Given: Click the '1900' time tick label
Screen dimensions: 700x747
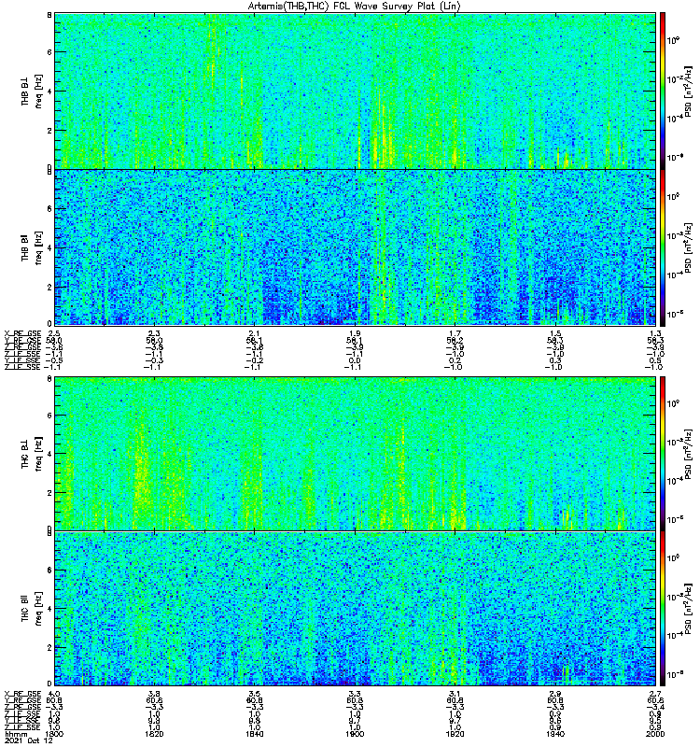Looking at the screenshot, I should point(355,734).
